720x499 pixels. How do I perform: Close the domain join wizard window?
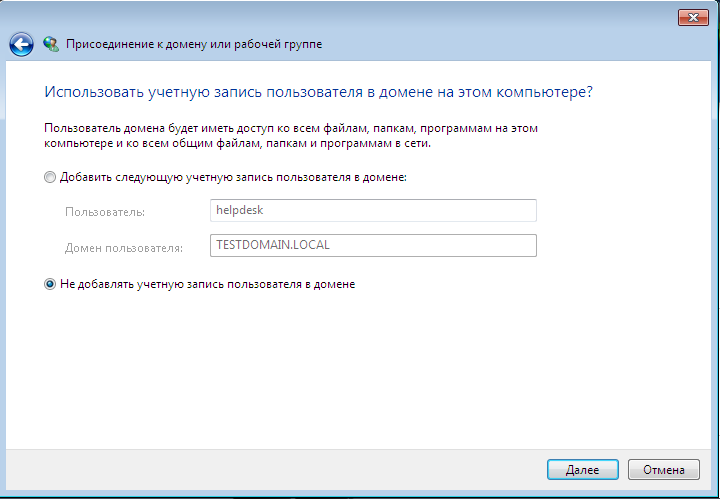coord(692,17)
